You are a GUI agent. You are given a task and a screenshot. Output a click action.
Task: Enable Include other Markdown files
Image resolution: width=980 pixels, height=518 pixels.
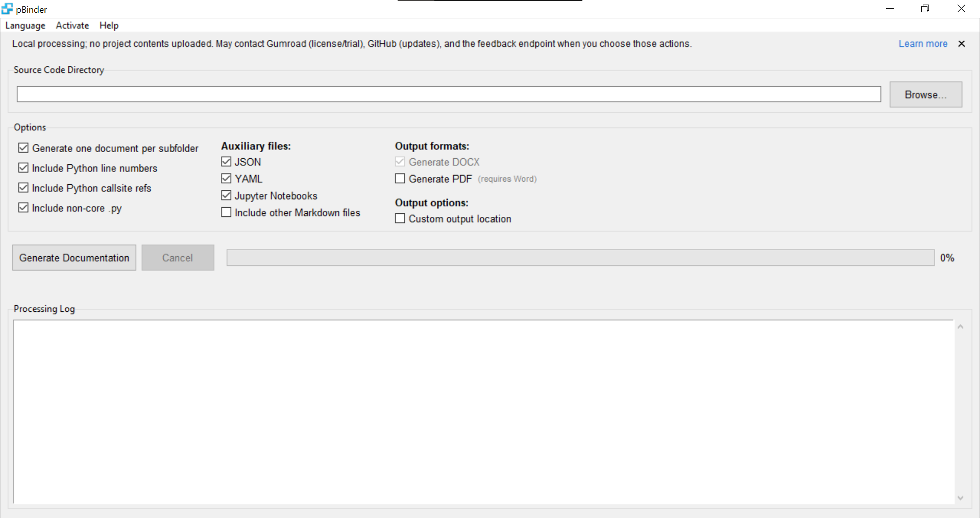point(226,212)
